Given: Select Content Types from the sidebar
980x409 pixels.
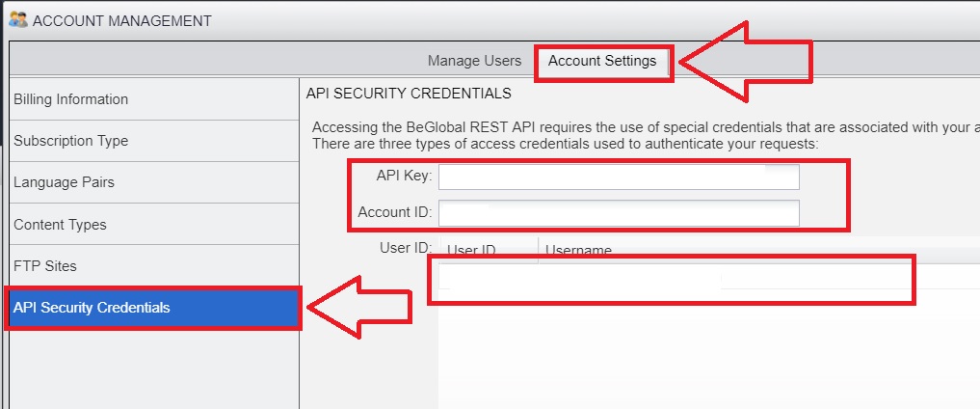Looking at the screenshot, I should (x=60, y=225).
